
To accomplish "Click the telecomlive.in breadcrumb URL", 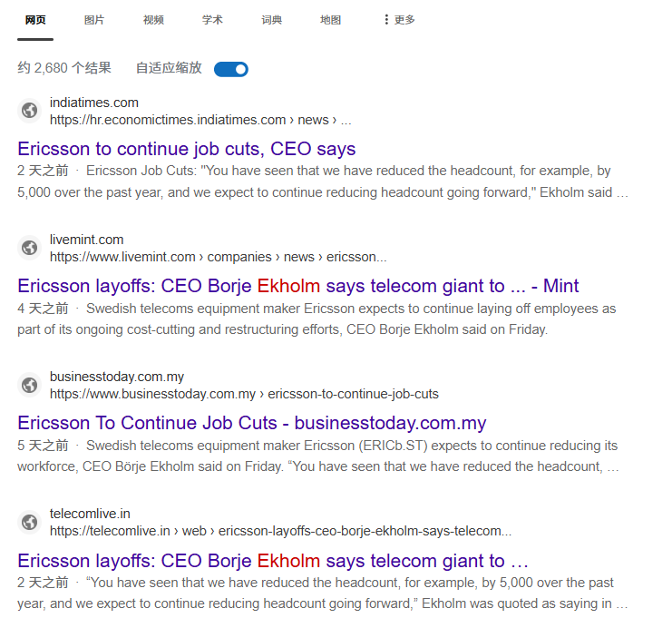I will [281, 531].
